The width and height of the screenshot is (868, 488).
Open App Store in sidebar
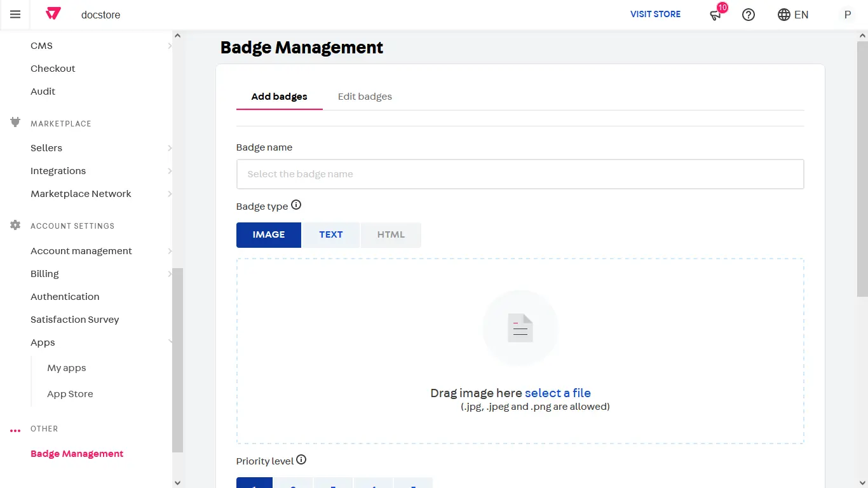pos(70,394)
